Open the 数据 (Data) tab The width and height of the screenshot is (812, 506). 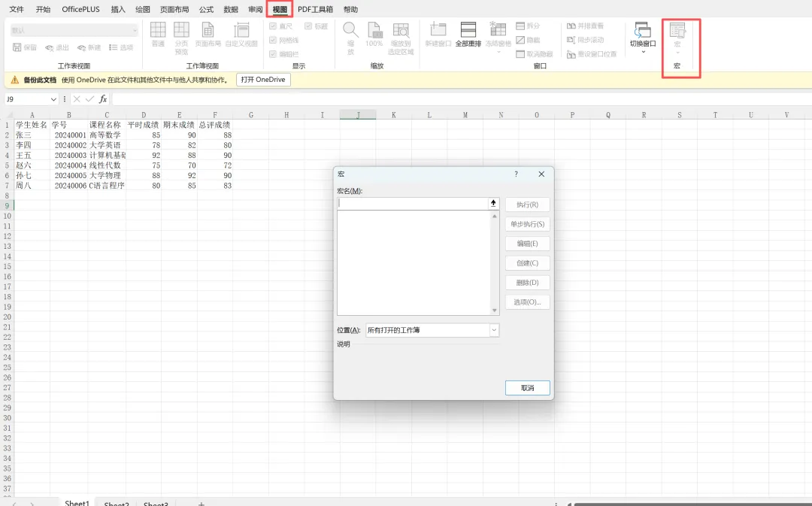coord(231,9)
